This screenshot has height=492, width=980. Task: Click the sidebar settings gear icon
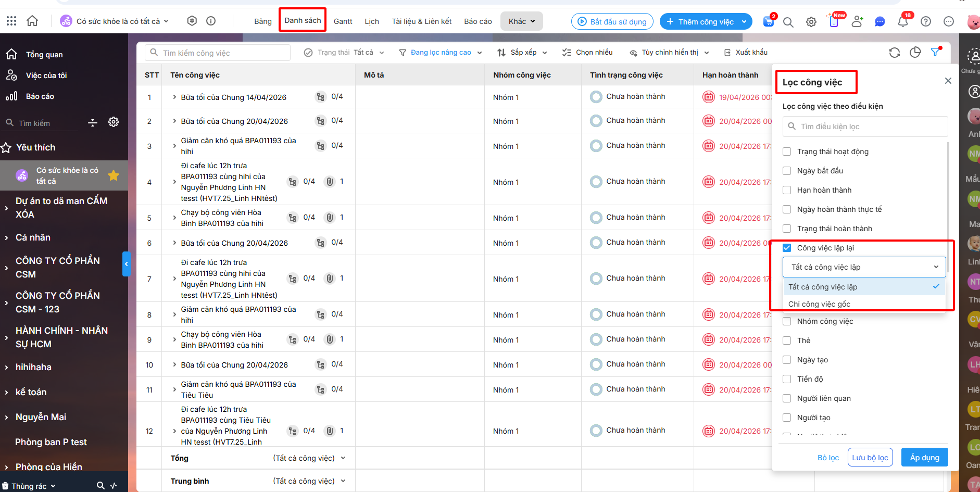(x=114, y=122)
